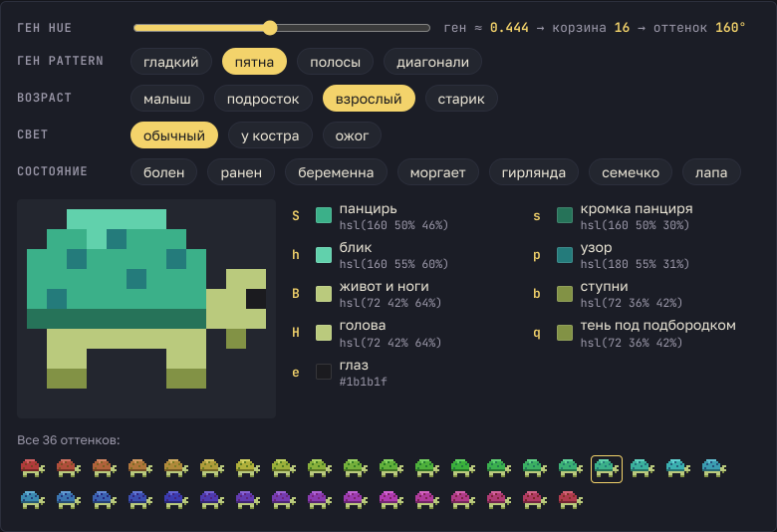Select the last crimson turtle in the bottom row
Viewport: 777px width, 532px height.
(571, 500)
